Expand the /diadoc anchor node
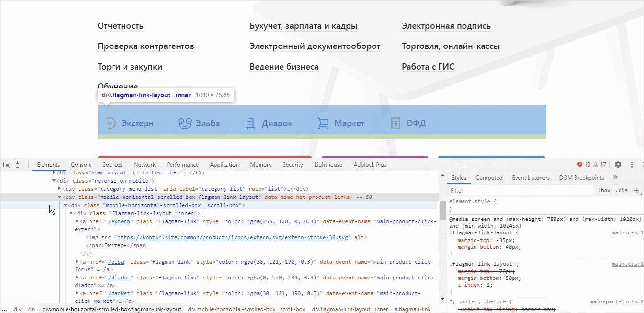Image resolution: width=644 pixels, height=313 pixels. tap(77, 278)
